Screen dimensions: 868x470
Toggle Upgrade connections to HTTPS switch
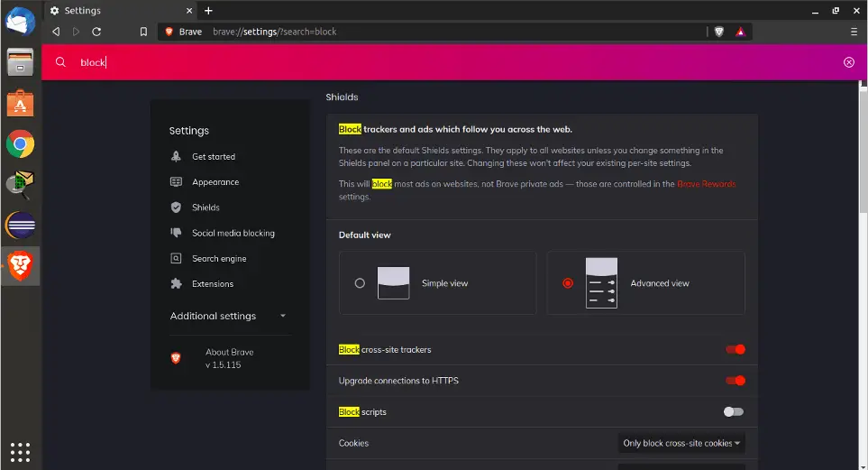[x=736, y=380]
